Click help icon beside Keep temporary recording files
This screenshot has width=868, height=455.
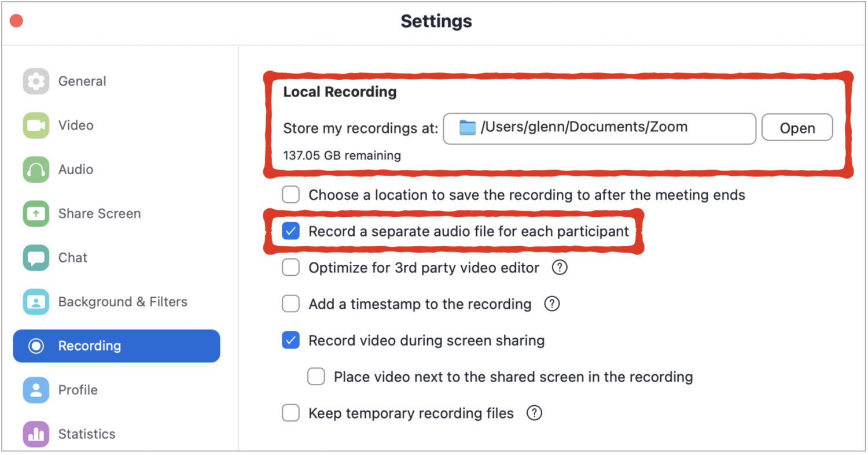pos(534,413)
